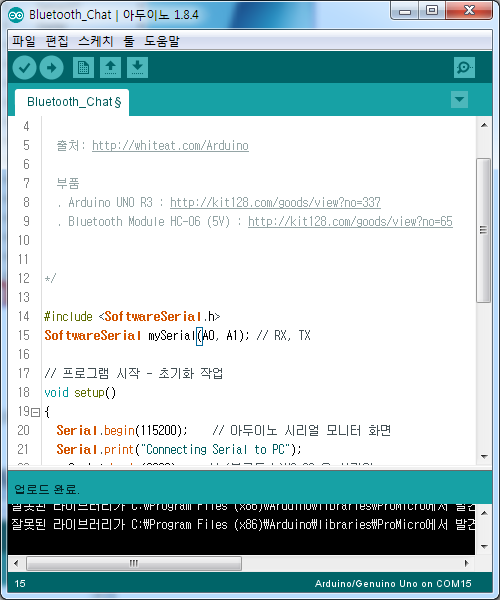500x600 pixels.
Task: Click the 'Arduino UNO R3' comment text
Action: click(111, 202)
